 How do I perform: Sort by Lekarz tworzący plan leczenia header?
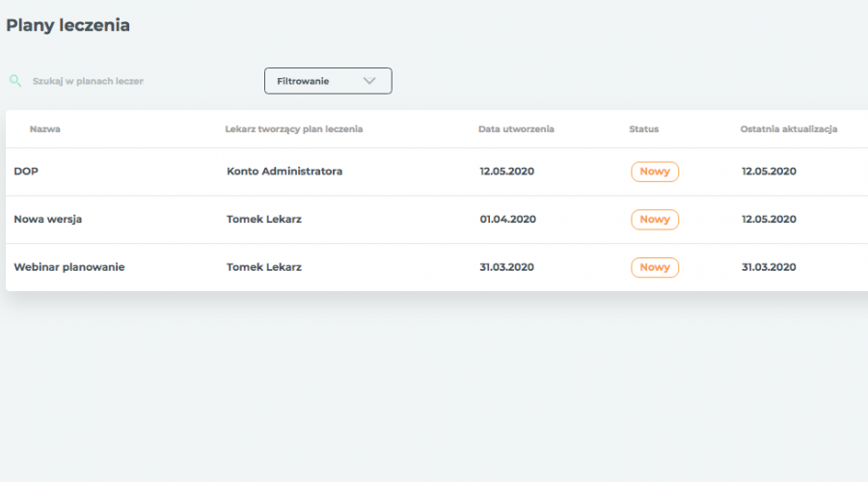(x=294, y=129)
